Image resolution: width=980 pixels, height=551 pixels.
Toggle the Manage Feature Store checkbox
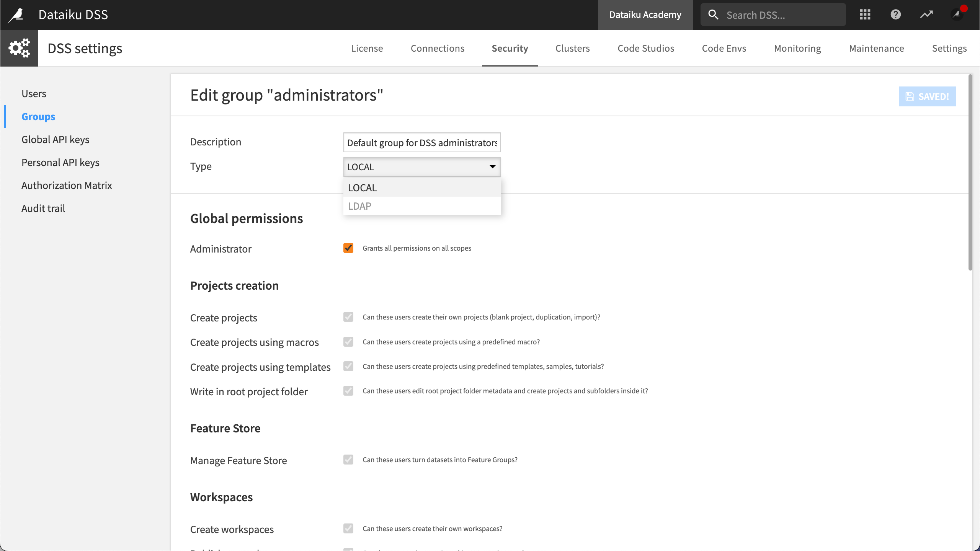[x=348, y=460]
